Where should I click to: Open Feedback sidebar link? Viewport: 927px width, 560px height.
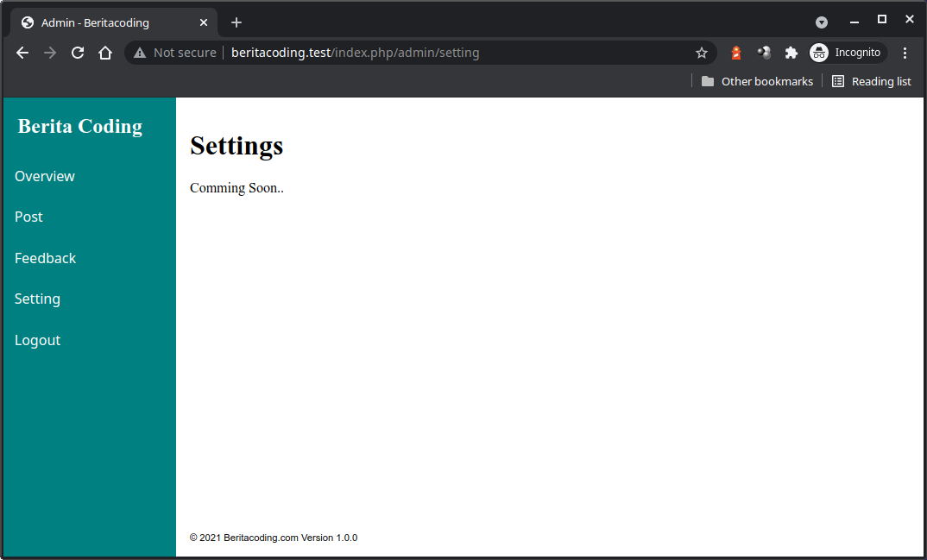point(45,258)
